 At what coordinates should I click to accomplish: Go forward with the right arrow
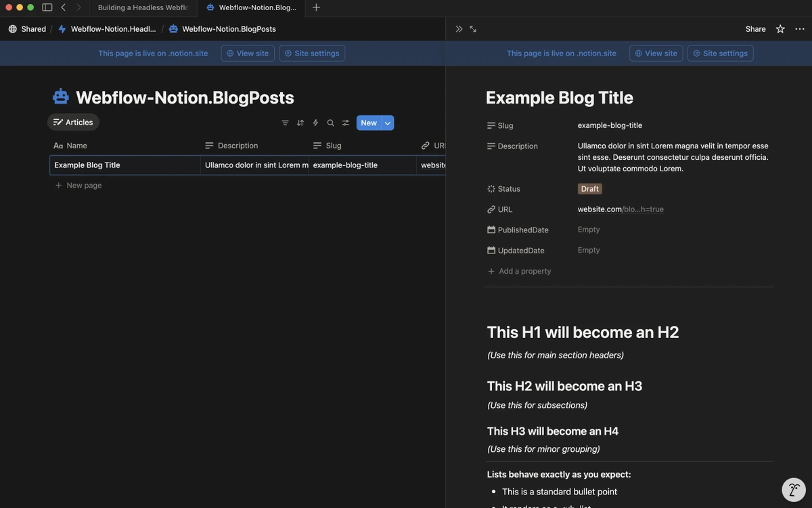click(78, 7)
